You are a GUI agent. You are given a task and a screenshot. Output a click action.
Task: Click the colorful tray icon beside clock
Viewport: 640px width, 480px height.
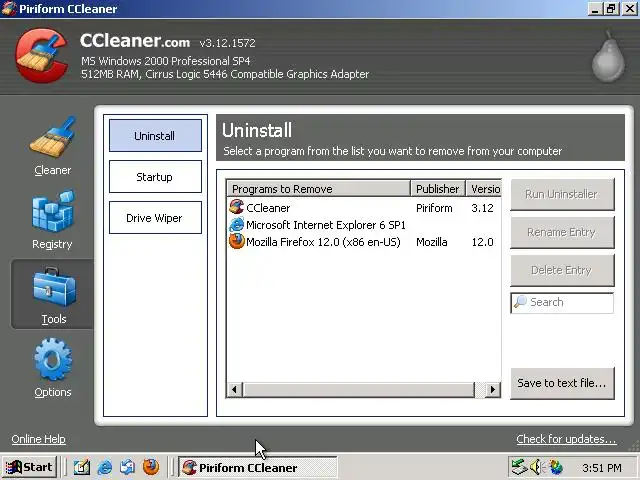click(x=556, y=467)
